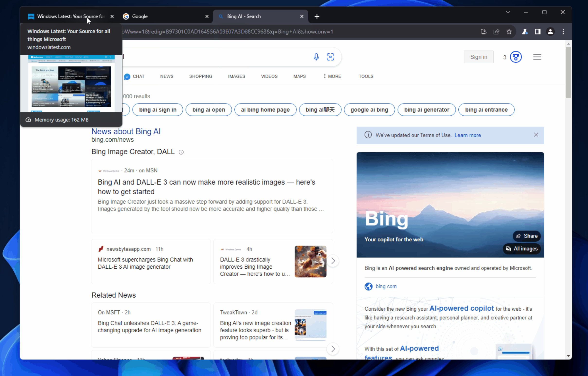Open Chrome Labs flask icon
588x376 pixels.
pos(525,32)
